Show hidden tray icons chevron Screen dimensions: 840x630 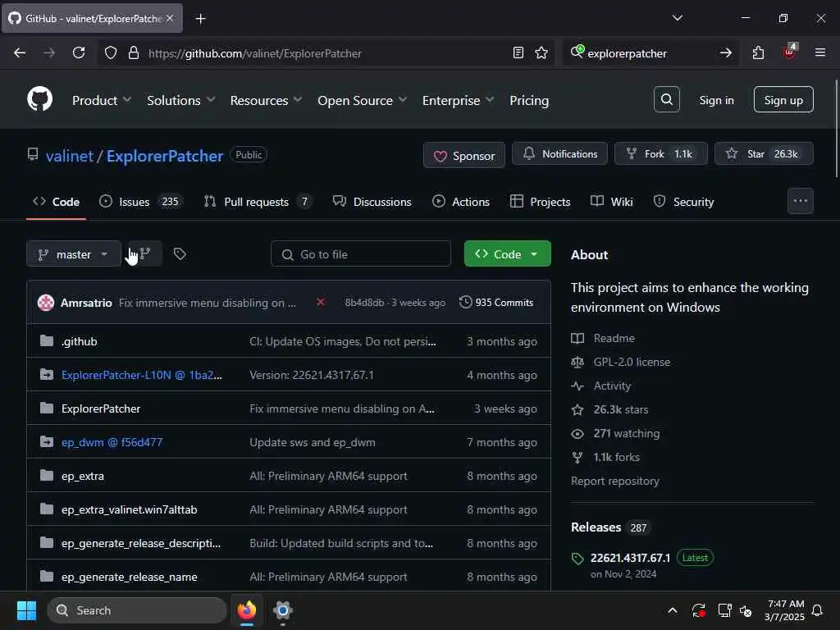pyautogui.click(x=673, y=610)
